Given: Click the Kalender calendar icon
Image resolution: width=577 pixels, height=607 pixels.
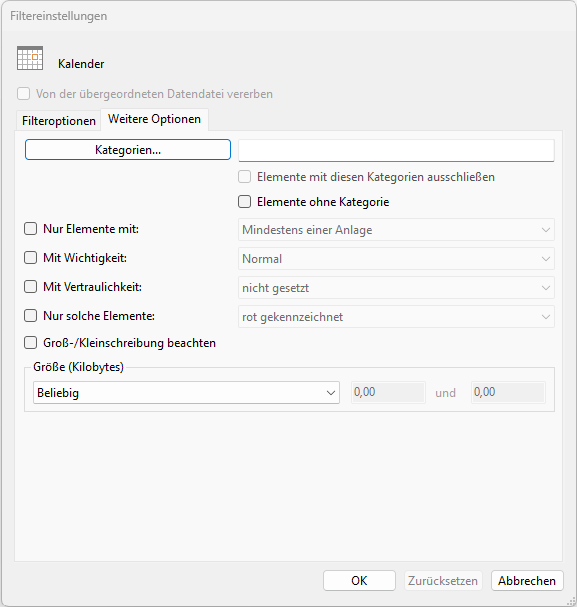Looking at the screenshot, I should point(30,58).
